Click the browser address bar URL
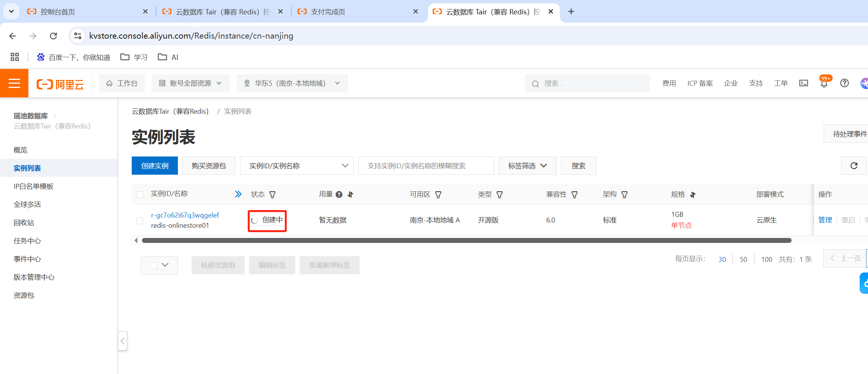868x374 pixels. [191, 36]
